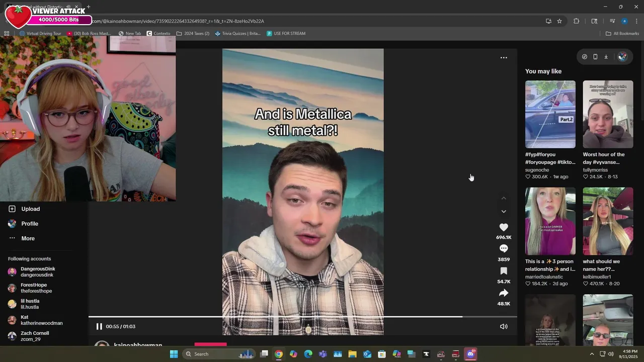The height and width of the screenshot is (362, 644).
Task: Skip to the next video with down chevron
Action: point(504,212)
